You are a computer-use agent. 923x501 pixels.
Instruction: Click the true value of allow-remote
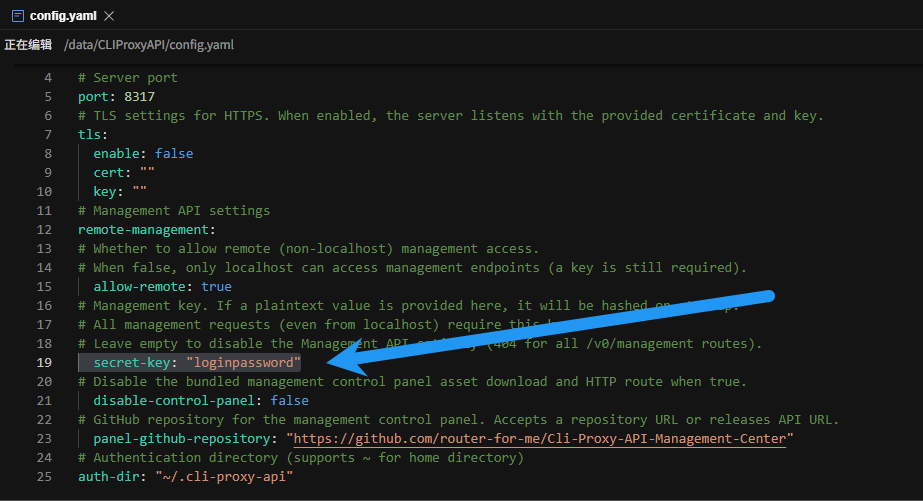pyautogui.click(x=215, y=286)
